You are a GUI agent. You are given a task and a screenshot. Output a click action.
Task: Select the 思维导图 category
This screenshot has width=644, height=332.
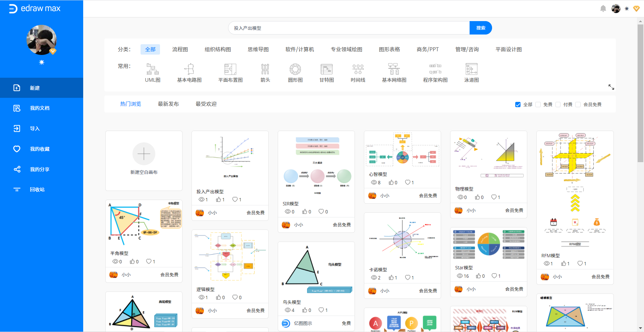click(258, 50)
